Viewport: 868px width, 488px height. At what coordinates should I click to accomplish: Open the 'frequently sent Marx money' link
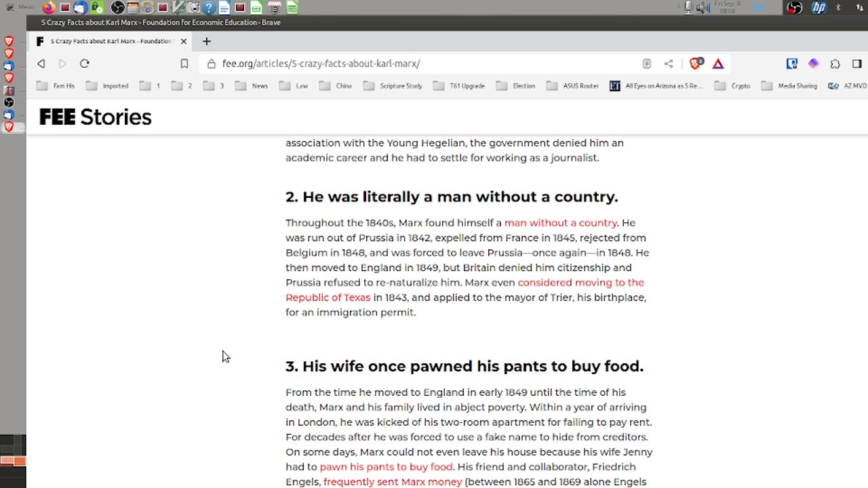pyautogui.click(x=393, y=482)
